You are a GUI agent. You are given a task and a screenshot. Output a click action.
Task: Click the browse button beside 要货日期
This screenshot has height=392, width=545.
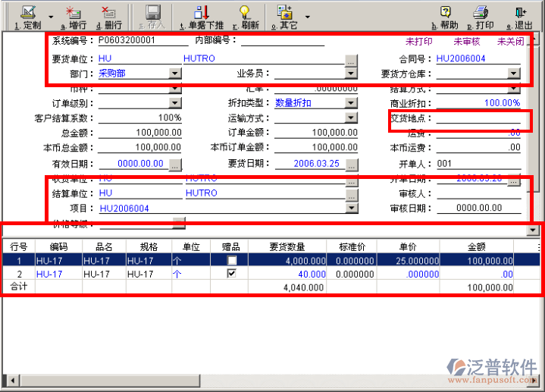(x=351, y=164)
